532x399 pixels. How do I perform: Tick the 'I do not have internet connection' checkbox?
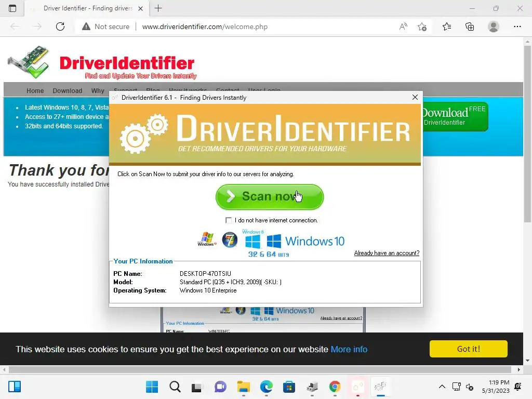coord(229,220)
